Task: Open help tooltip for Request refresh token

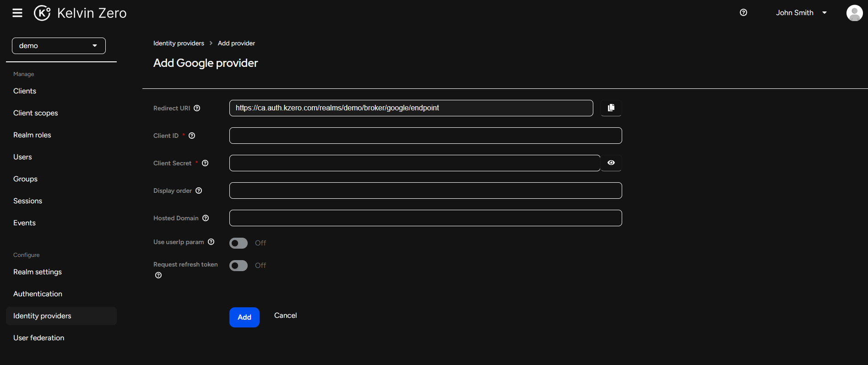Action: tap(158, 275)
